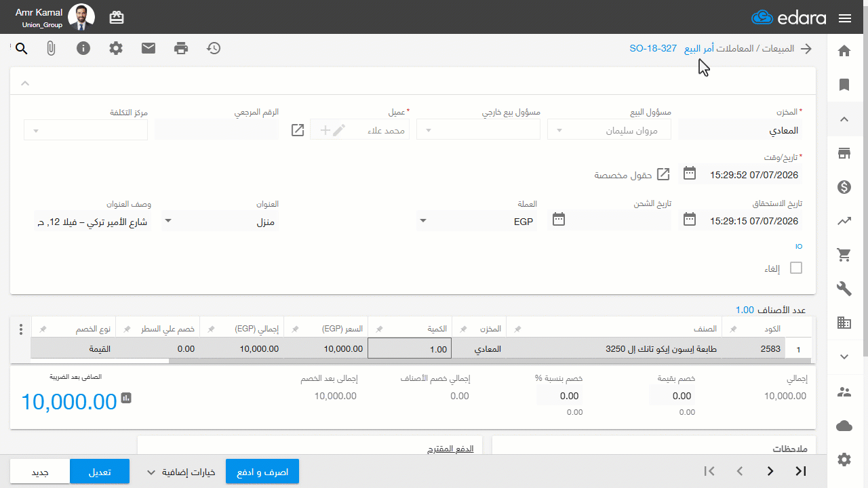Click the تعديل button
This screenshot has height=488, width=868.
(100, 472)
